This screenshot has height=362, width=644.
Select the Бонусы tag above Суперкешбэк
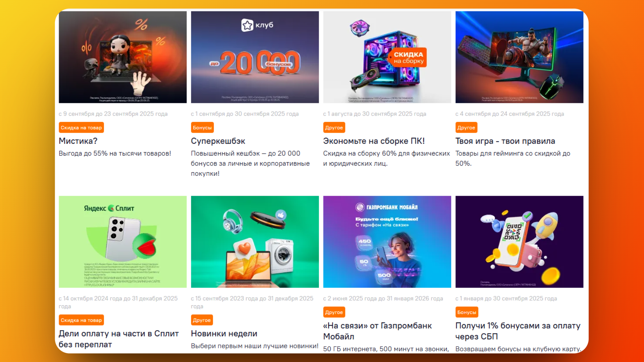pos(202,128)
